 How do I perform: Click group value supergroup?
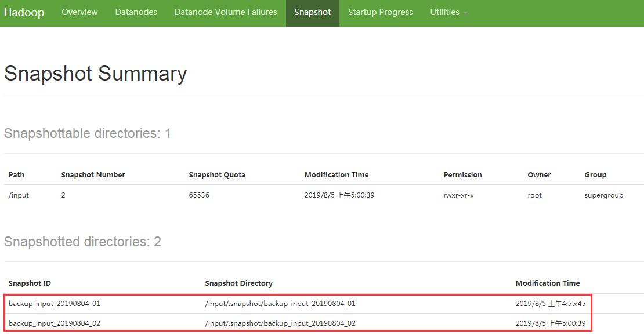click(x=604, y=196)
